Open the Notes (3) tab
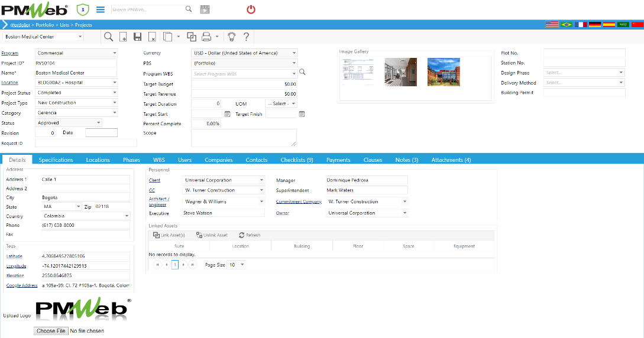Viewport: 644px width, 338px height. 407,160
